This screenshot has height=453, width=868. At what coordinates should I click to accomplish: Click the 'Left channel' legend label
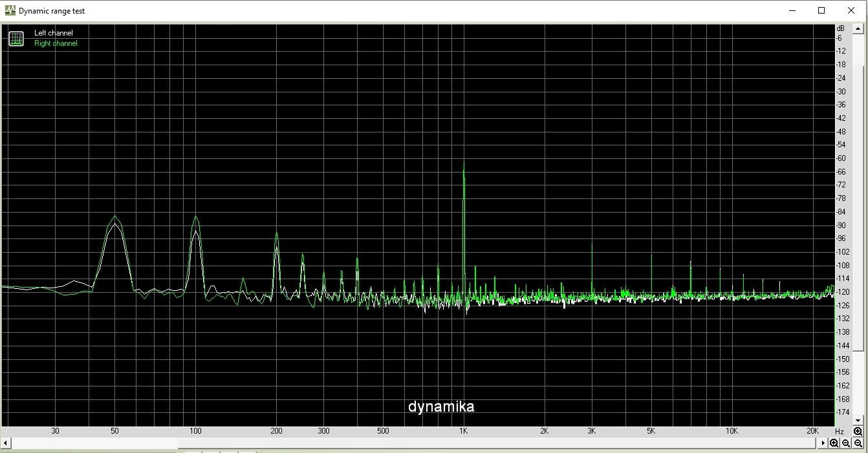pyautogui.click(x=53, y=33)
